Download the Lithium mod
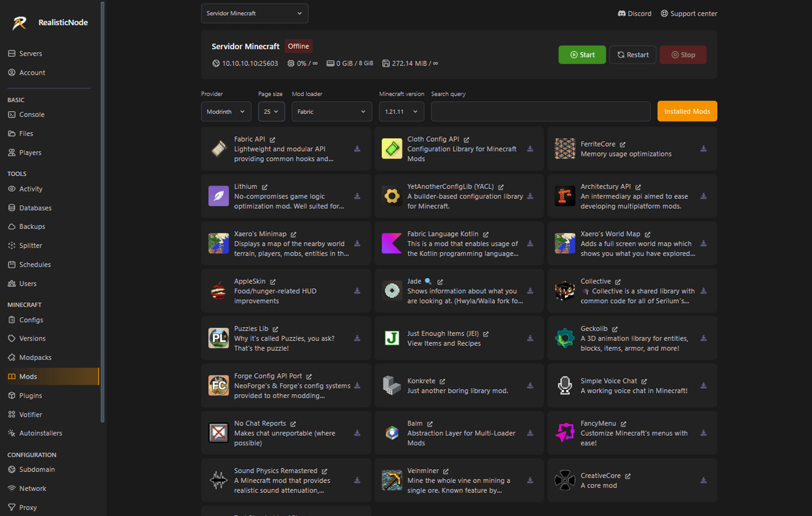Screen dimensions: 812x516 tap(357, 196)
